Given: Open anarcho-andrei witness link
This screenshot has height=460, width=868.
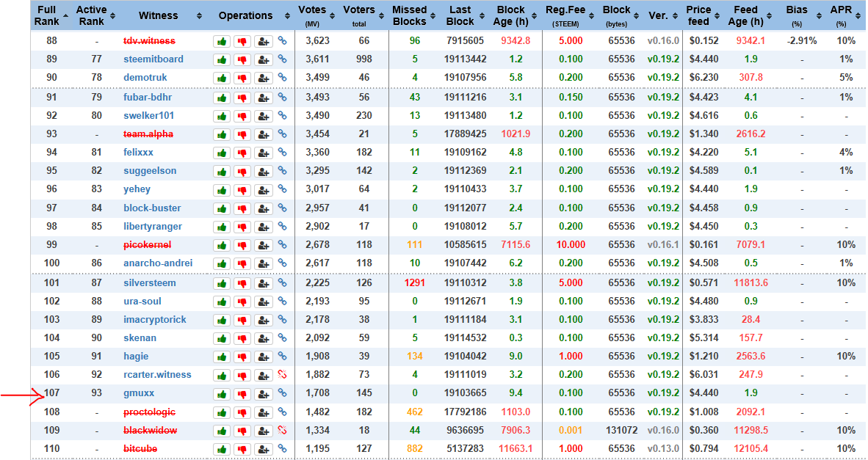Looking at the screenshot, I should tap(158, 263).
